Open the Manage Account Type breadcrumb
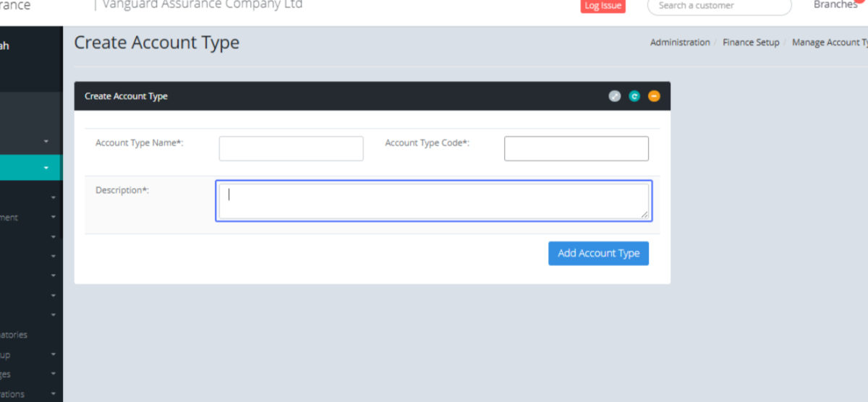Screen dimensions: 868x402 pyautogui.click(x=829, y=43)
